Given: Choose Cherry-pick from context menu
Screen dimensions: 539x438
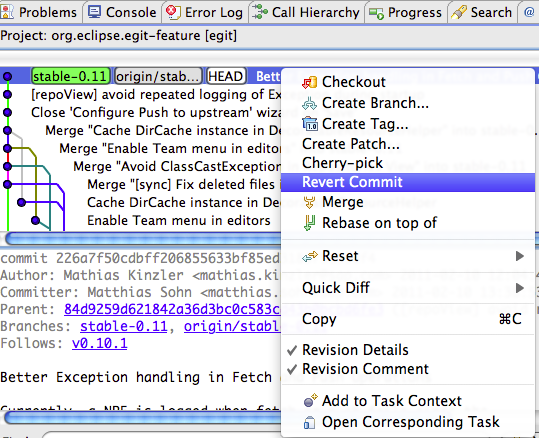Looking at the screenshot, I should (342, 163).
